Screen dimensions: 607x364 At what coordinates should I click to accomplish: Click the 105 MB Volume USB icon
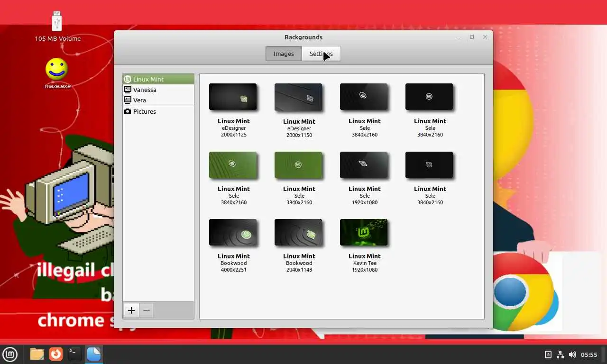coord(57,21)
